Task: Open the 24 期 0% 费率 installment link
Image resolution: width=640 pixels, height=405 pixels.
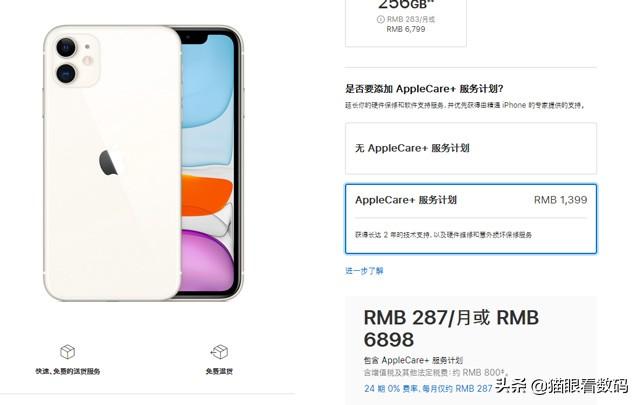Action: click(428, 388)
